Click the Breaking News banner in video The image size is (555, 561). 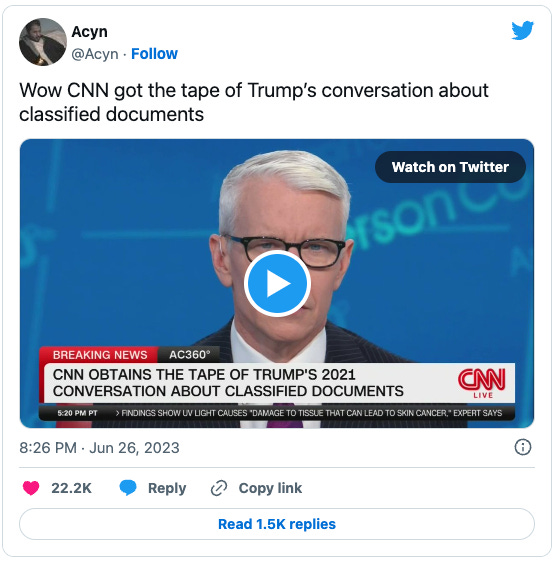pos(100,355)
